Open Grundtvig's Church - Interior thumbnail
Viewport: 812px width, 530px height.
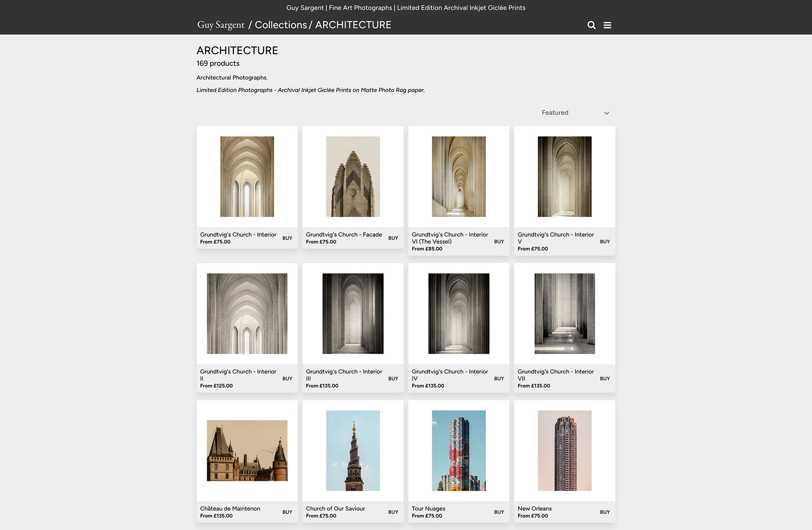[x=247, y=177]
